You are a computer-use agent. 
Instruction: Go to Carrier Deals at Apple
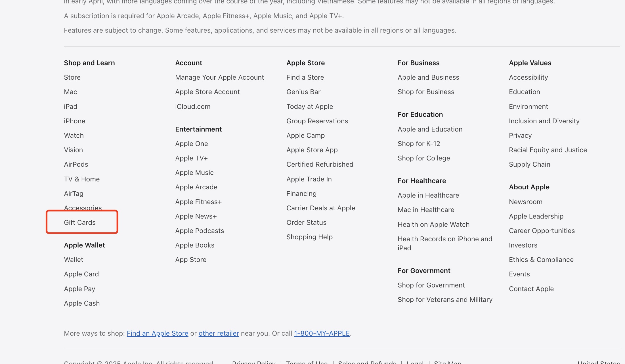click(x=321, y=208)
